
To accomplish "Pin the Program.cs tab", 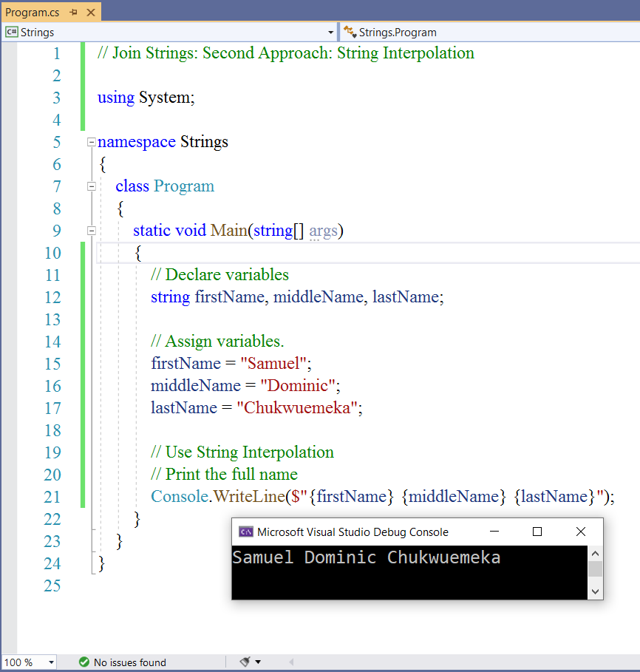I will pos(73,13).
